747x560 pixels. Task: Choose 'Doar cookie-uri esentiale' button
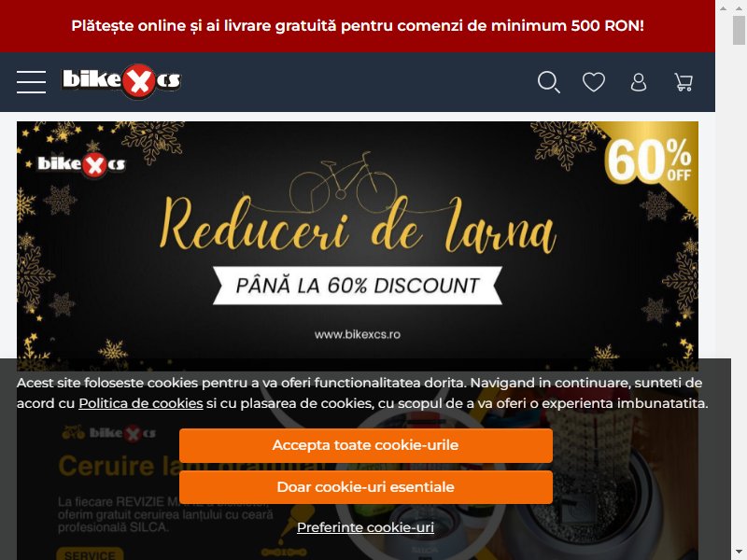click(x=366, y=487)
